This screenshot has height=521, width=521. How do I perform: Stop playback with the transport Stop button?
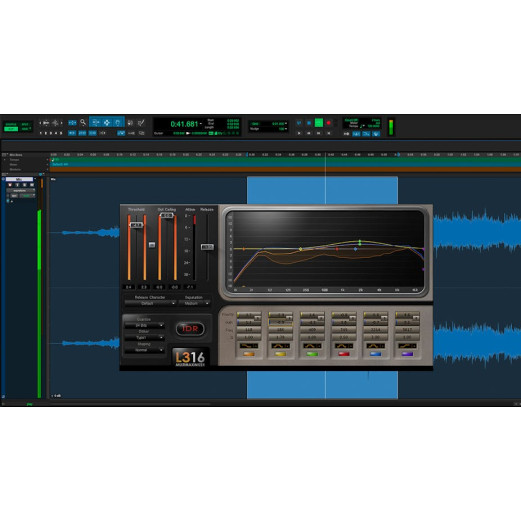[x=309, y=123]
